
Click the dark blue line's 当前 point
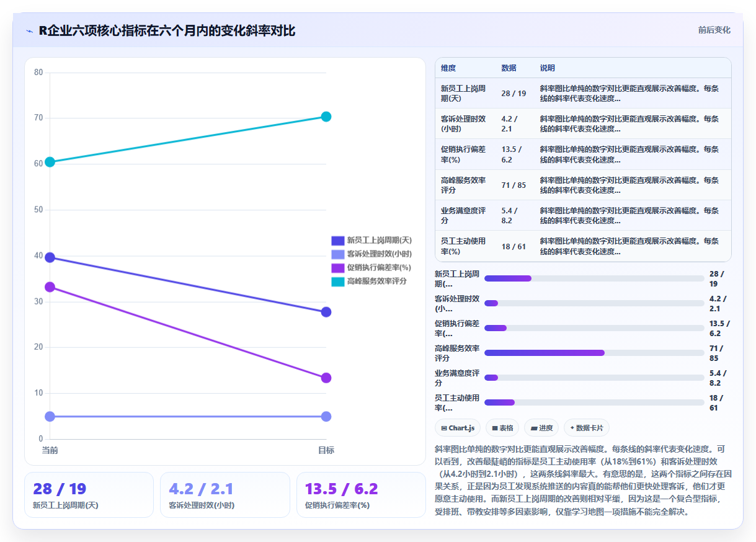point(50,257)
